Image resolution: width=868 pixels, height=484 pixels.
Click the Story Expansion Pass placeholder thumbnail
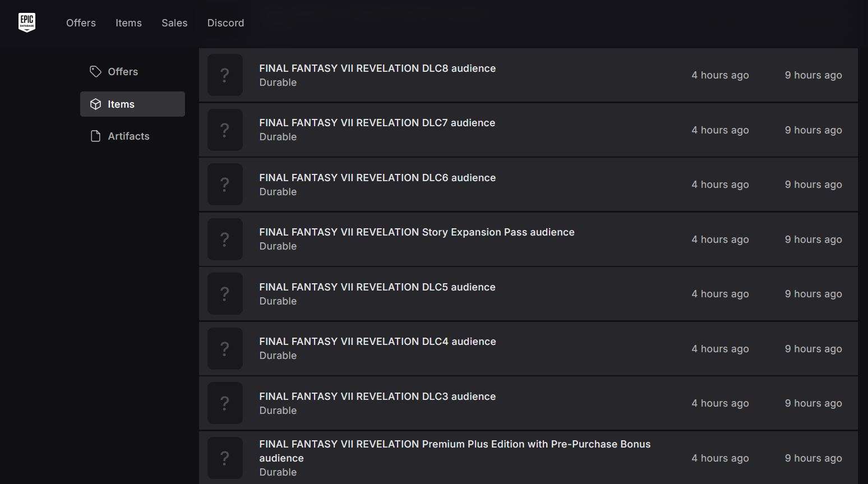pyautogui.click(x=225, y=239)
